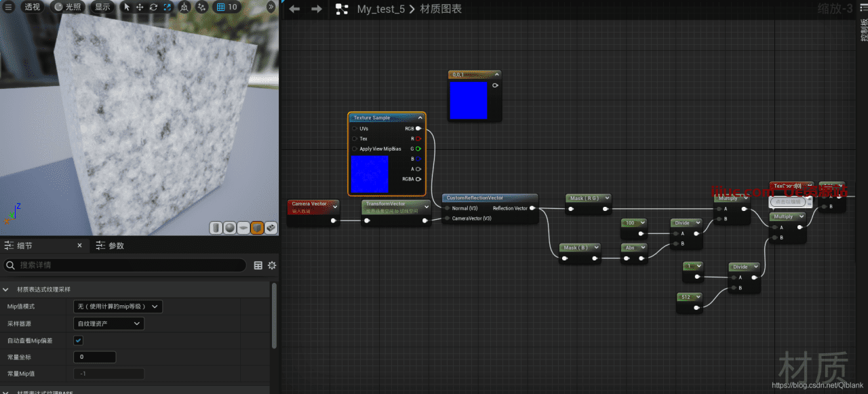This screenshot has height=394, width=868.
Task: Open the Mip值模式 dropdown
Action: 118,307
